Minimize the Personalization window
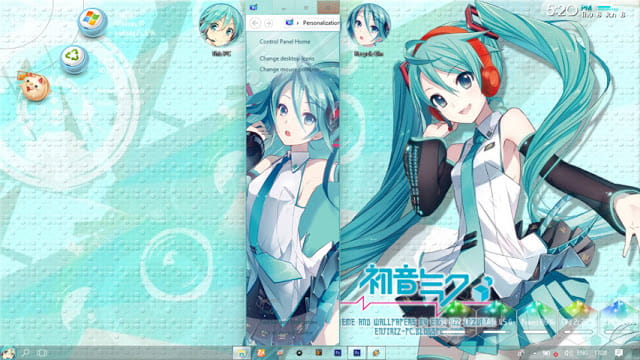The width and height of the screenshot is (640, 360). 284,7
